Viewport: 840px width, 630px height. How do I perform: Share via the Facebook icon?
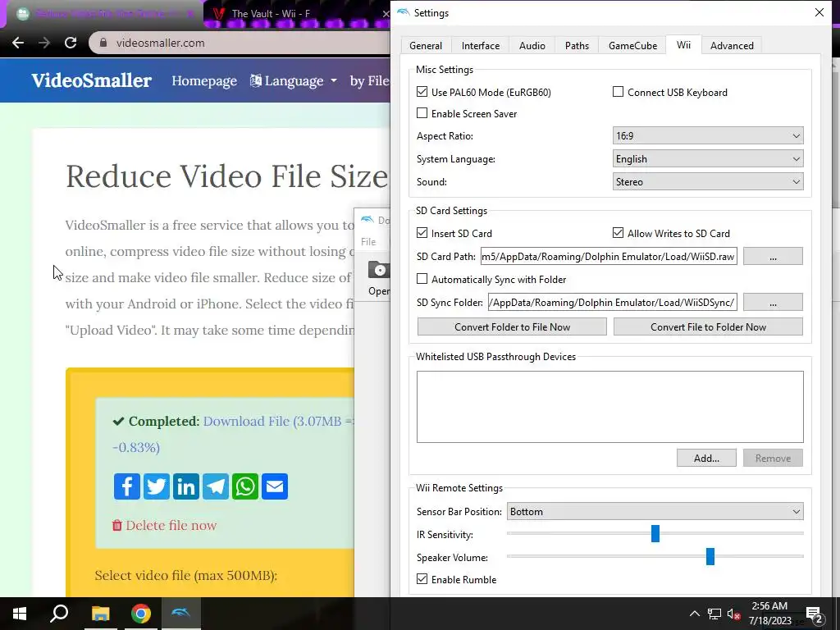point(127,486)
